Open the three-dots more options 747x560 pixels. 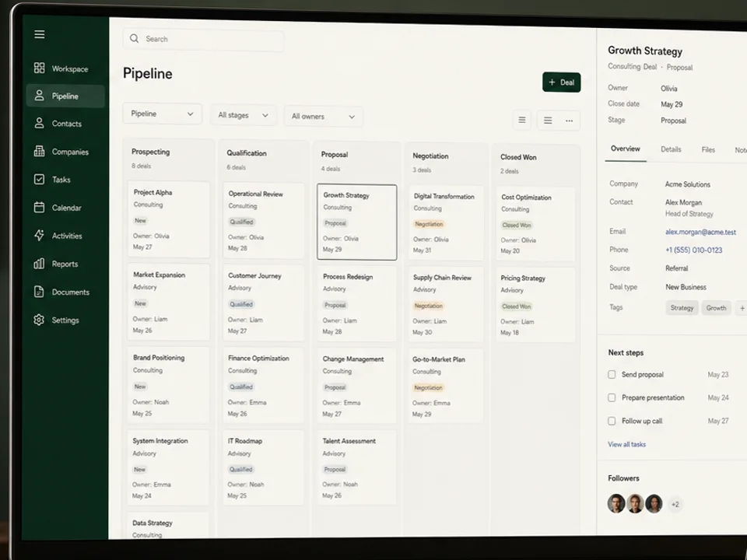click(570, 121)
